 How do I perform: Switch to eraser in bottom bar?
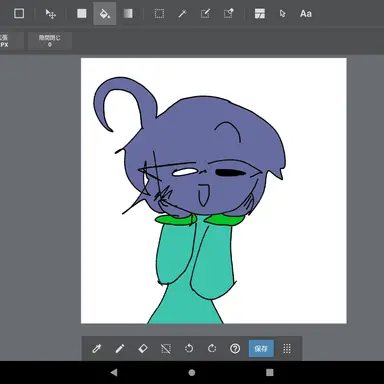pyautogui.click(x=143, y=349)
